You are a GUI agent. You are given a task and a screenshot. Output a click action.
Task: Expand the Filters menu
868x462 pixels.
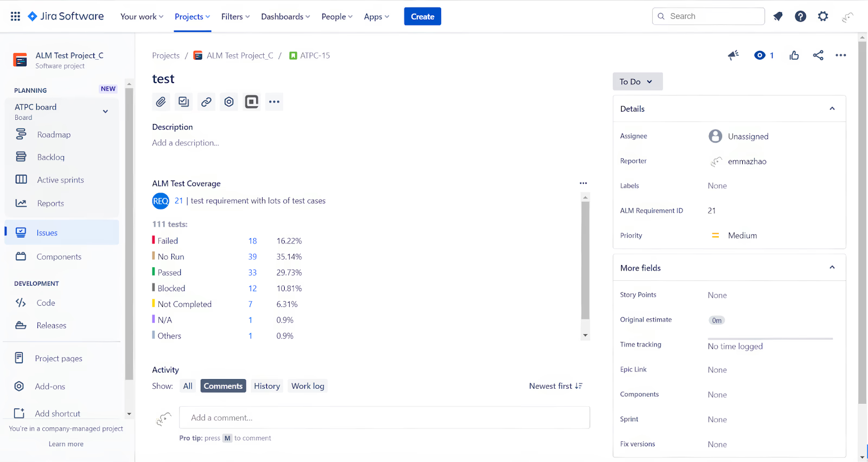tap(235, 17)
